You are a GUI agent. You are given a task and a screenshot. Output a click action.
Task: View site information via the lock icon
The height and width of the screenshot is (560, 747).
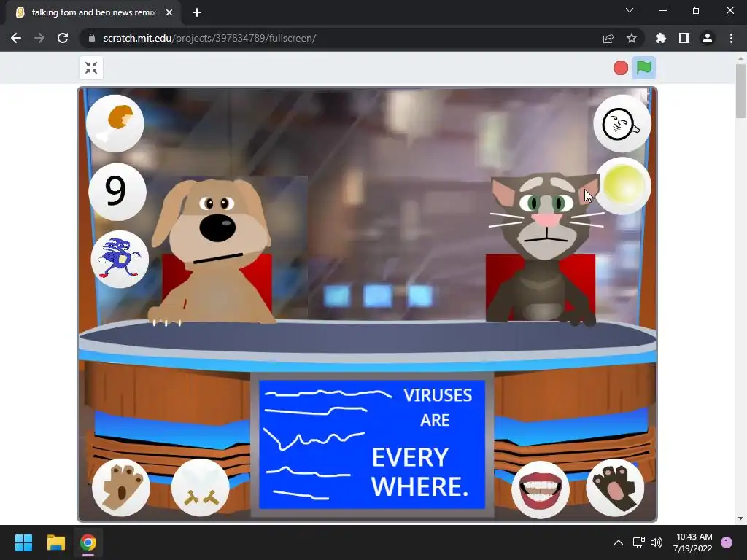[x=92, y=38]
